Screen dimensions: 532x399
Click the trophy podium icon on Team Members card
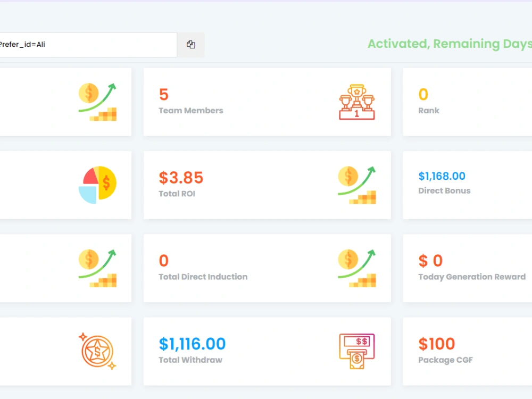coord(356,102)
